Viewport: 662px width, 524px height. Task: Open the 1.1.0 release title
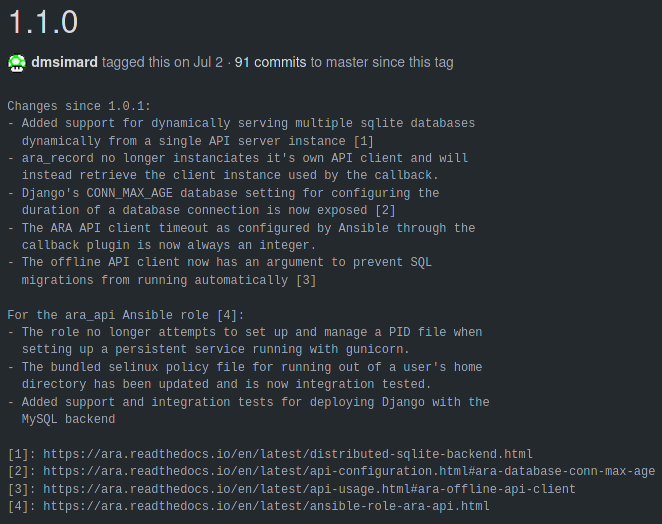(x=43, y=22)
